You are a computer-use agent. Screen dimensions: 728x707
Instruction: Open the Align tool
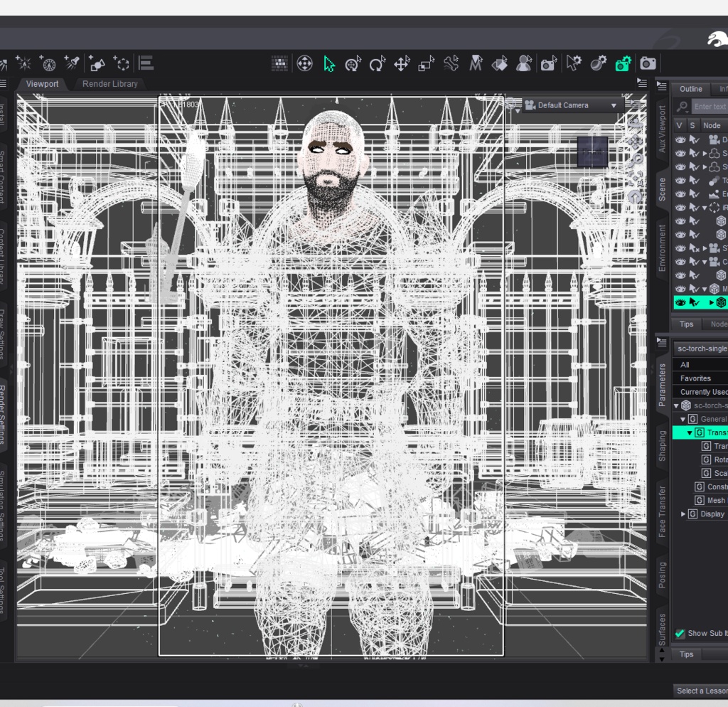pos(146,63)
